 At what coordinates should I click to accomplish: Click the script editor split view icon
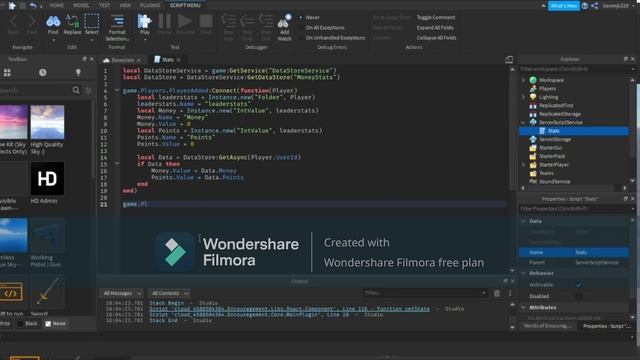coord(509,60)
